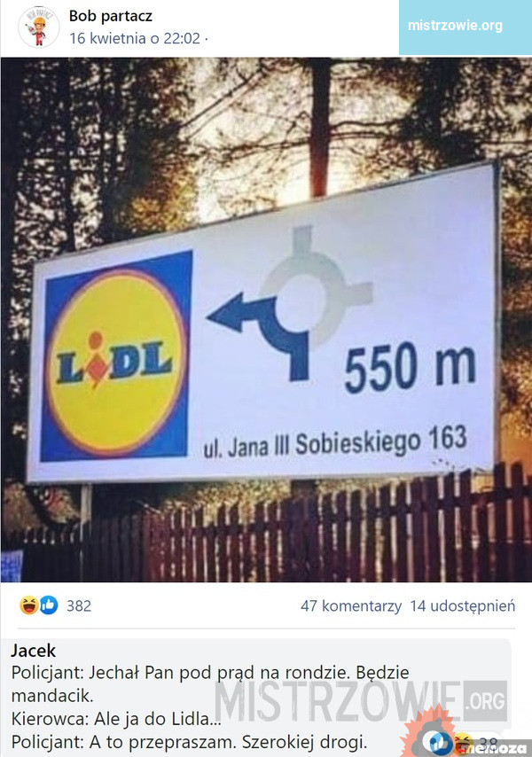Click the Bob partacz page name

(111, 16)
